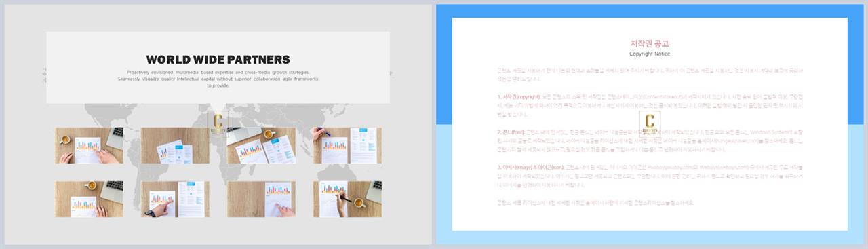Open top-row photo of hand holding blue pen
The height and width of the screenshot is (249, 868).
click(347, 145)
